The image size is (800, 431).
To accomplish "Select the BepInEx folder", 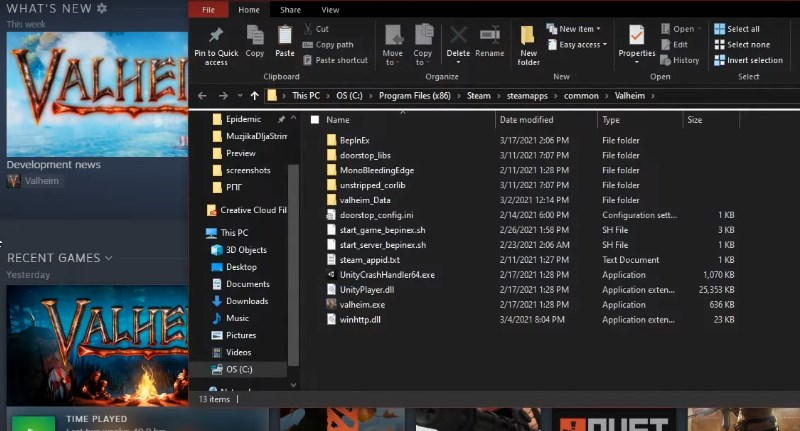I will click(354, 140).
